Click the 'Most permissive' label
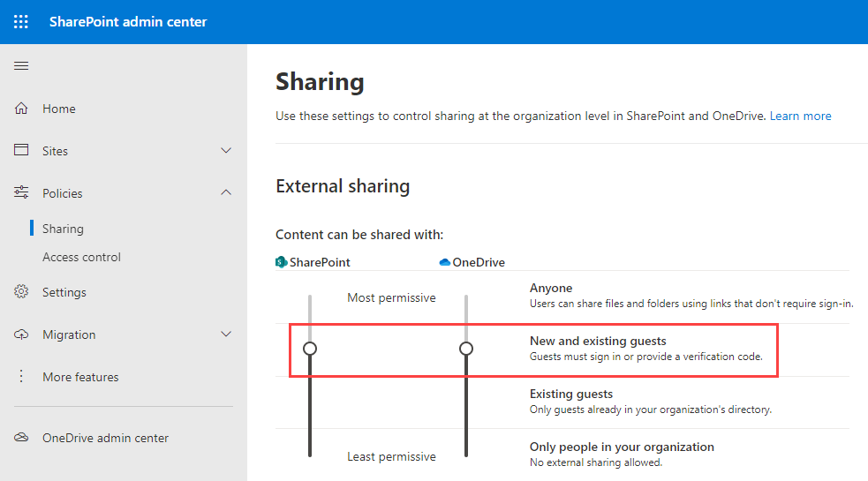 click(391, 297)
